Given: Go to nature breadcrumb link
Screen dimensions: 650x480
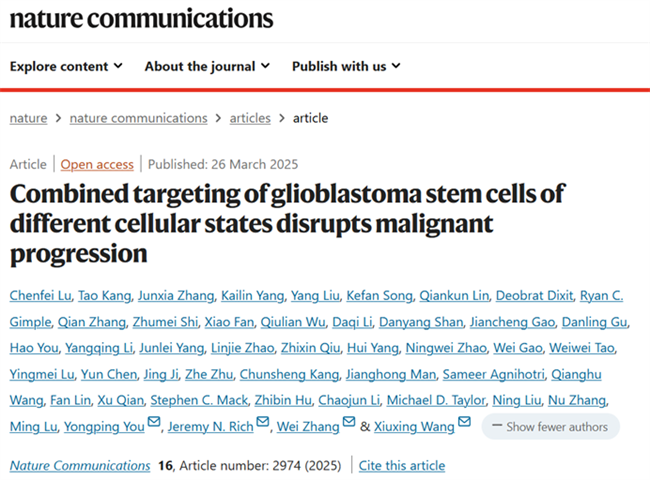Looking at the screenshot, I should point(28,118).
